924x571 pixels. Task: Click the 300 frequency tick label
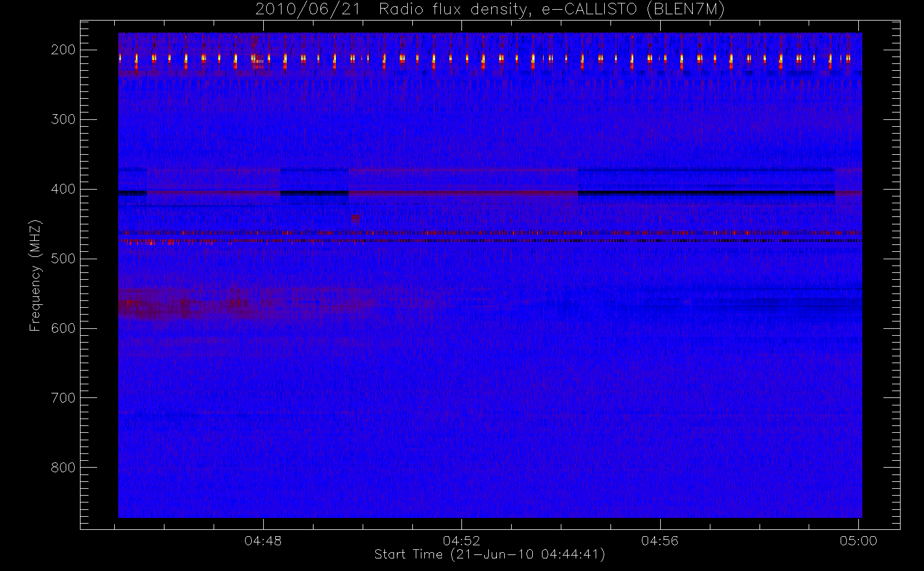[63, 119]
